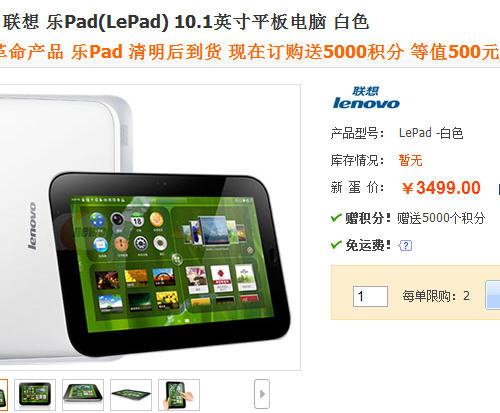Screen dimensions: 500x413
Task: Click the LePad -白色 model text
Action: click(431, 133)
